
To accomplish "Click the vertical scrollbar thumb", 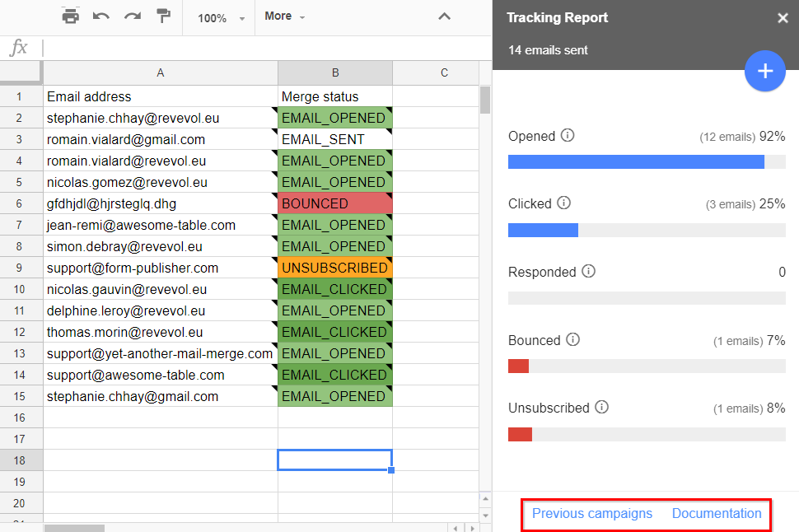I will pyautogui.click(x=485, y=100).
